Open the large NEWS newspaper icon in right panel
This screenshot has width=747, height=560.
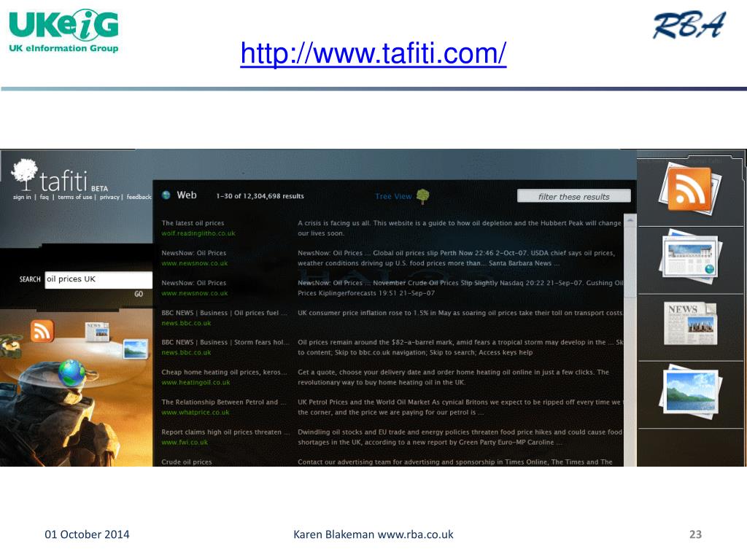point(690,324)
